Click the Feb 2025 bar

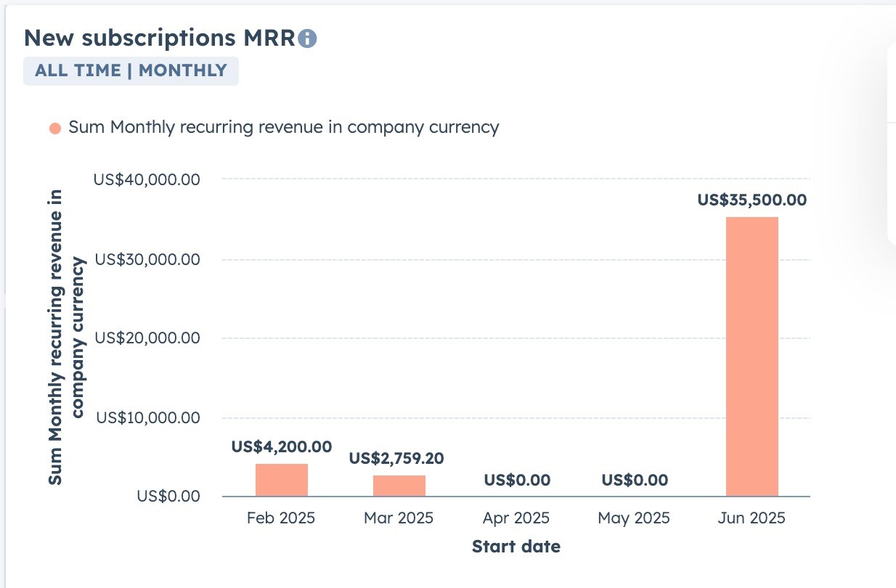pyautogui.click(x=281, y=480)
